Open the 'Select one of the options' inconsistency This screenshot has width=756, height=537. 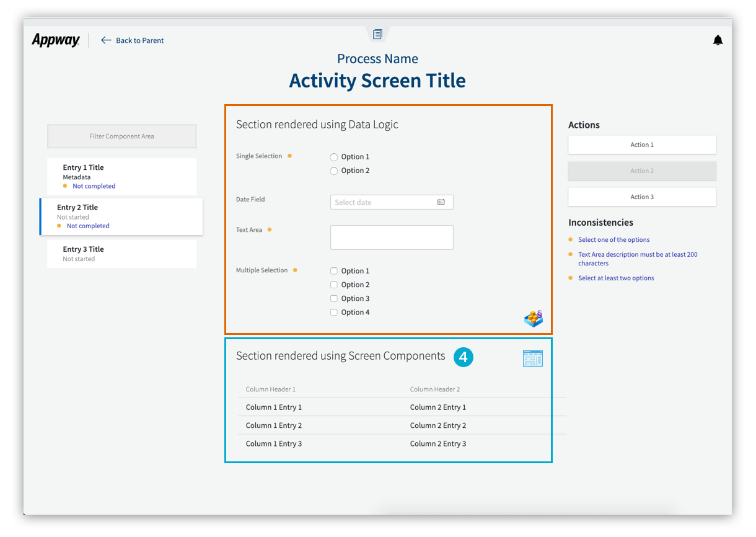tap(613, 240)
